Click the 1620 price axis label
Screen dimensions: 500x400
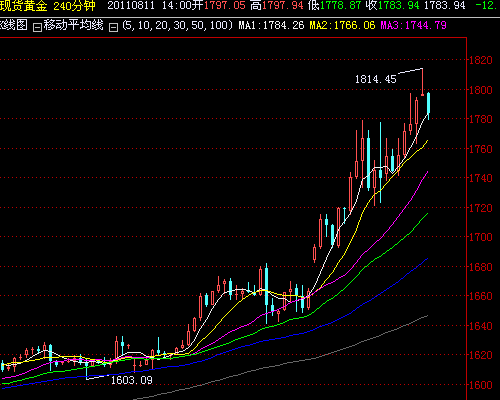pos(481,355)
